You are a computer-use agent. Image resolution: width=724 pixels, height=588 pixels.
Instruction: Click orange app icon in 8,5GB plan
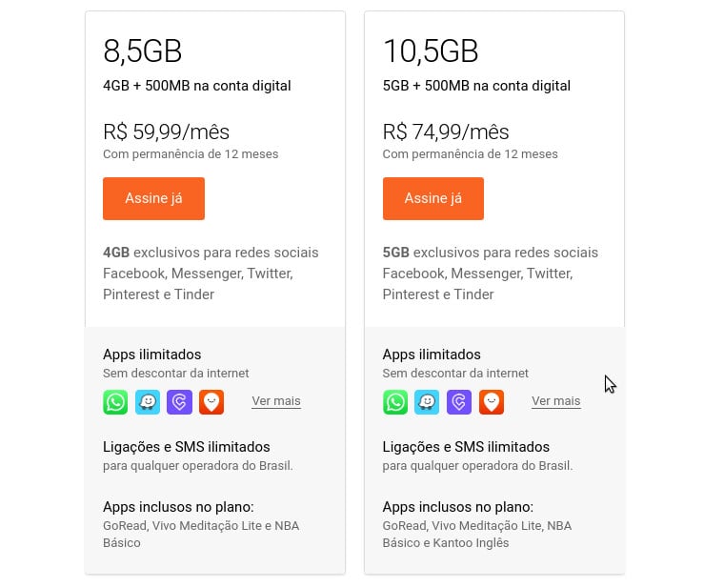point(211,402)
